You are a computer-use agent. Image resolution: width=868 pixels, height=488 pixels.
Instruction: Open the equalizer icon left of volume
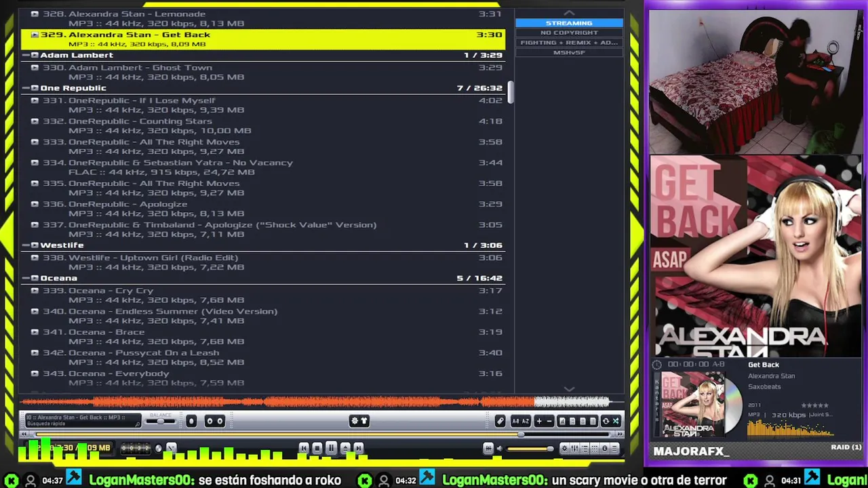tap(488, 449)
